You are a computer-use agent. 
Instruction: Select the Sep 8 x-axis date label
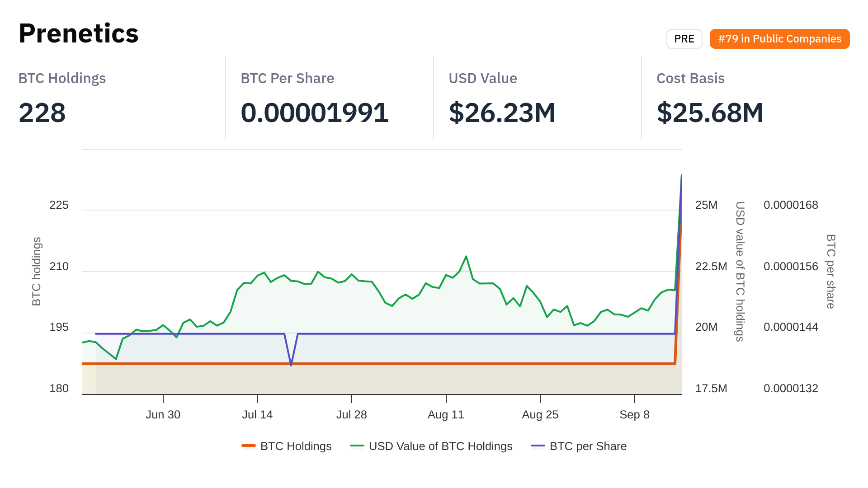click(634, 414)
